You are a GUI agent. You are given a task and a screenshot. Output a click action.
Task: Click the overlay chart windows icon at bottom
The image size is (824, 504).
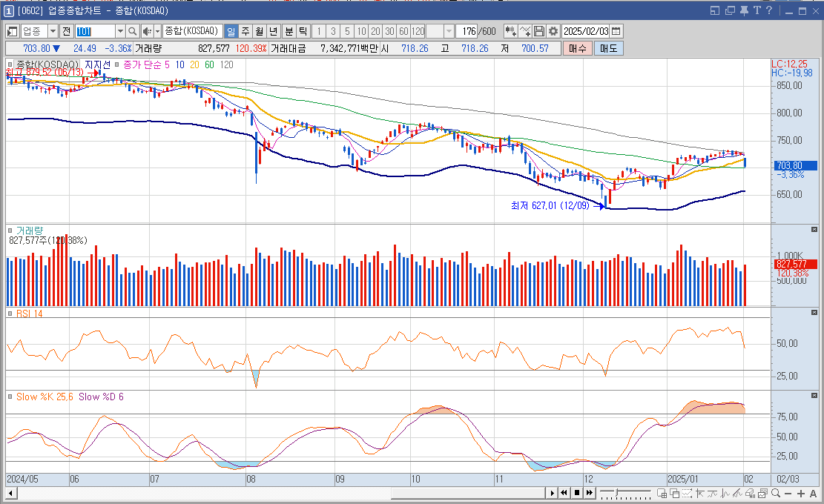point(675,494)
